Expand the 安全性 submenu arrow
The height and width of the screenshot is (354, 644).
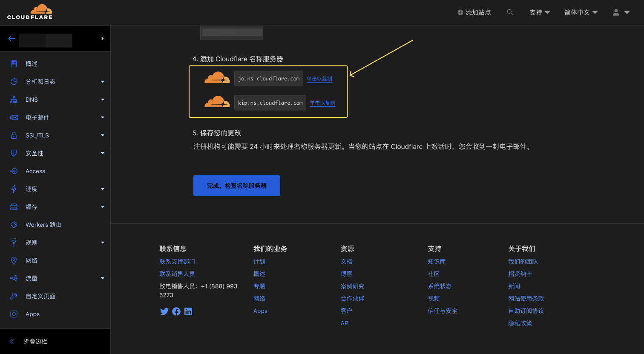(x=103, y=153)
